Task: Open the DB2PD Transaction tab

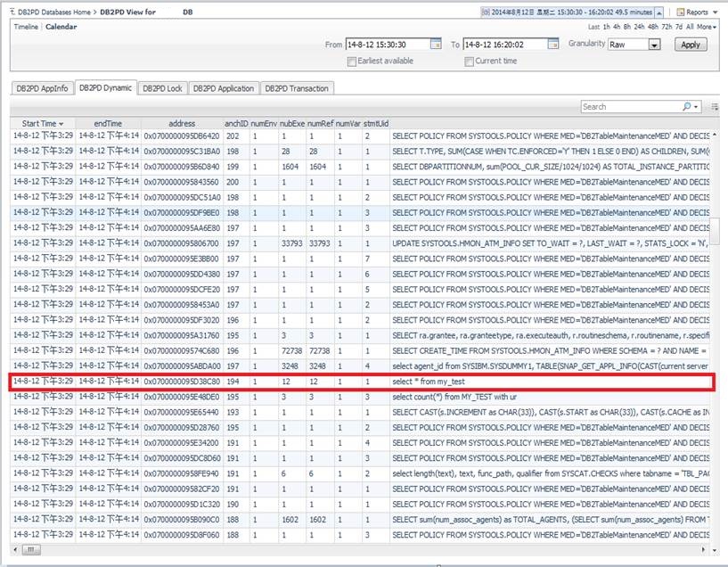Action: point(297,88)
